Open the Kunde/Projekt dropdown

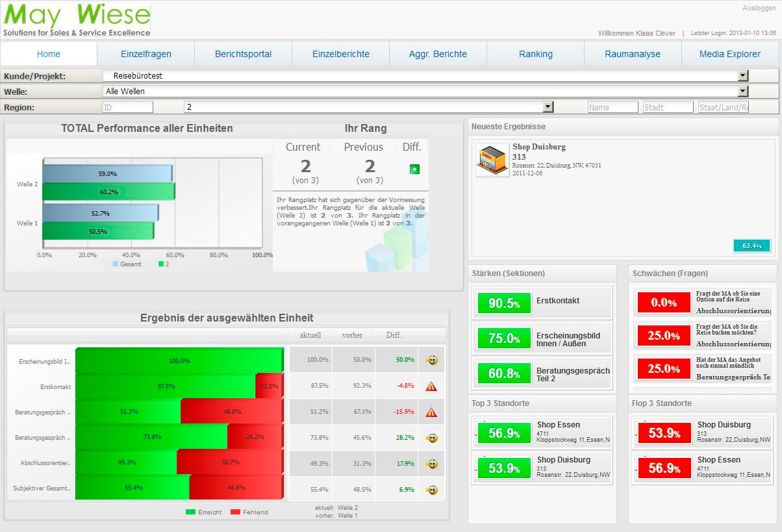743,76
